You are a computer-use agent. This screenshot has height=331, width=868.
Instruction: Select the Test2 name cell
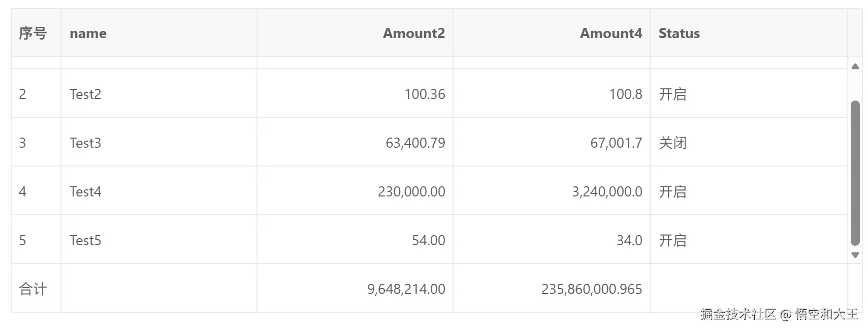pos(85,94)
